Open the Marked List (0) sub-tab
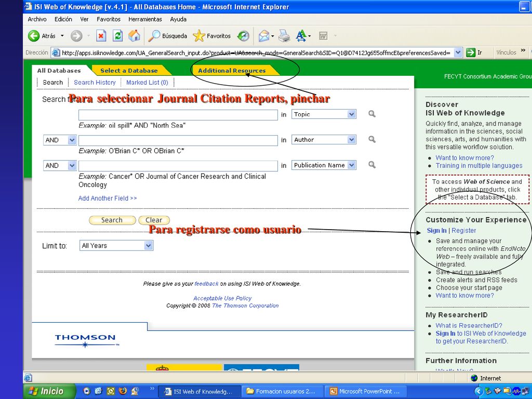Image resolution: width=532 pixels, height=399 pixels. pyautogui.click(x=147, y=83)
